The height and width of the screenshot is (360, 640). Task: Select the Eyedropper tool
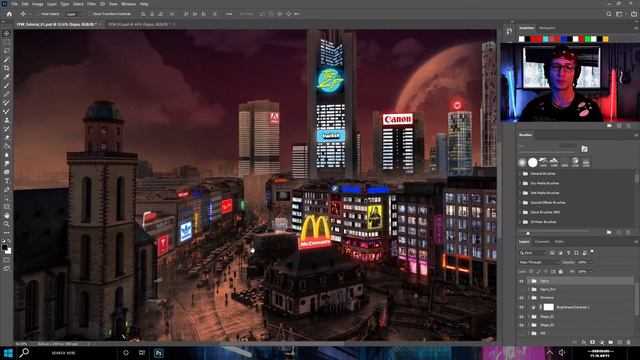tap(7, 77)
